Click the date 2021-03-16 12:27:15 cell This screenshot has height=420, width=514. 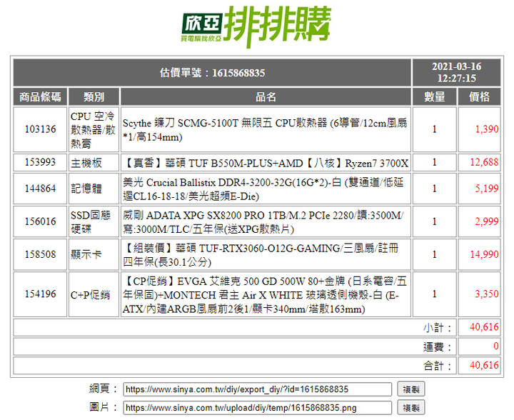click(456, 72)
